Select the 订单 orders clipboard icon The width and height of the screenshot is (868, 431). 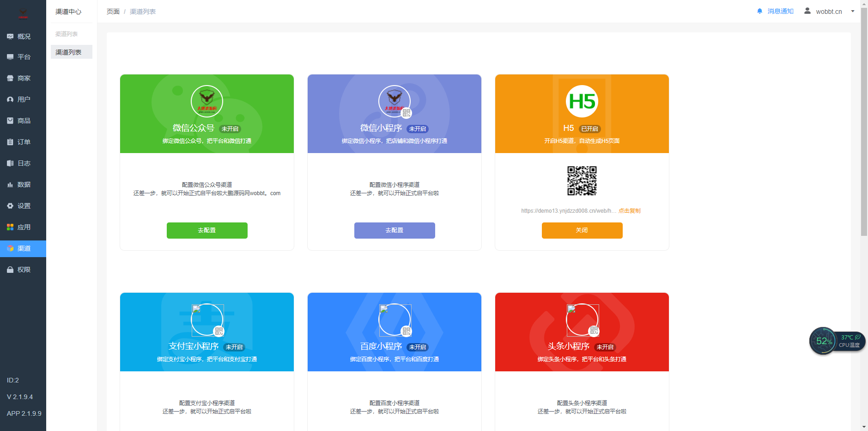point(10,142)
